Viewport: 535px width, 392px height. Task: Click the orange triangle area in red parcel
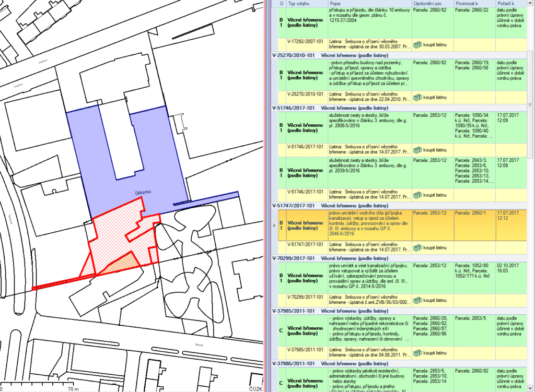[124, 264]
